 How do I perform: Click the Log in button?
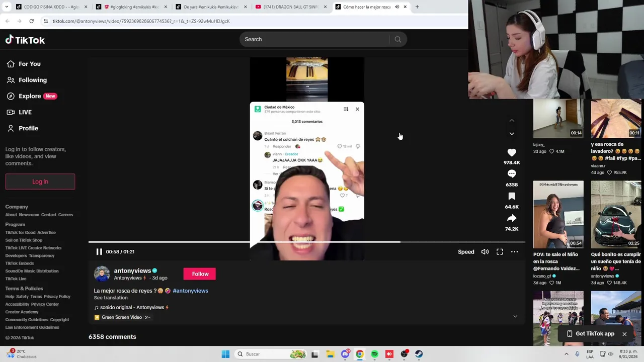tap(40, 182)
